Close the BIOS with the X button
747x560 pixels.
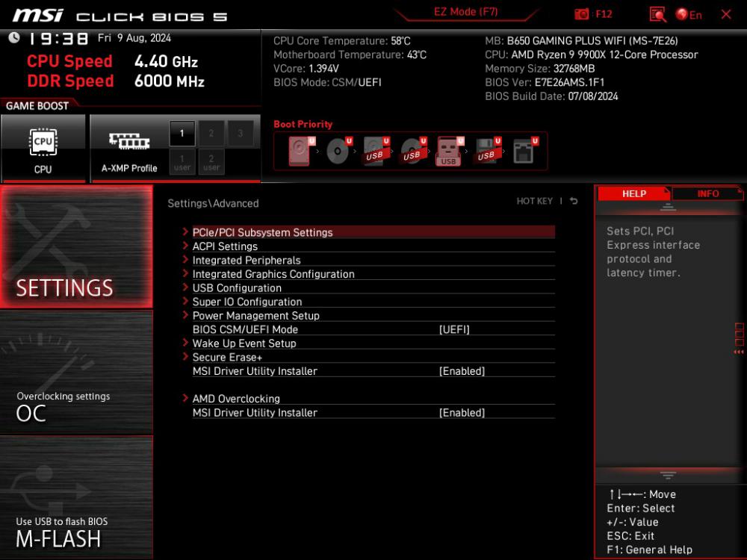[726, 14]
